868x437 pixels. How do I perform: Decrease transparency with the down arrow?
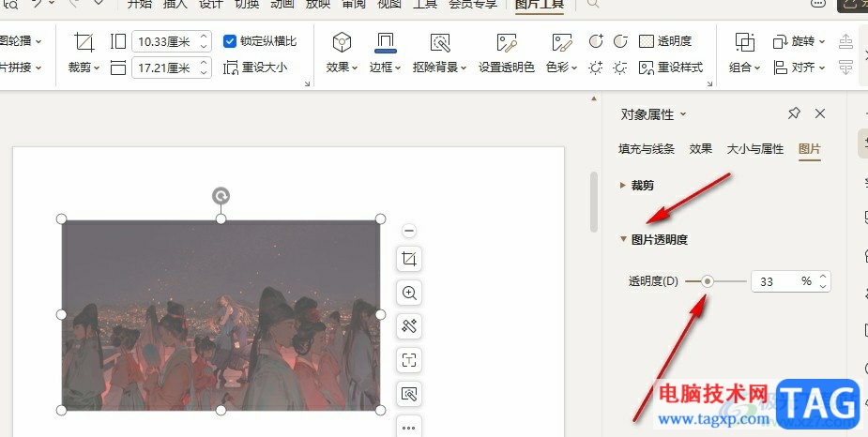(823, 287)
